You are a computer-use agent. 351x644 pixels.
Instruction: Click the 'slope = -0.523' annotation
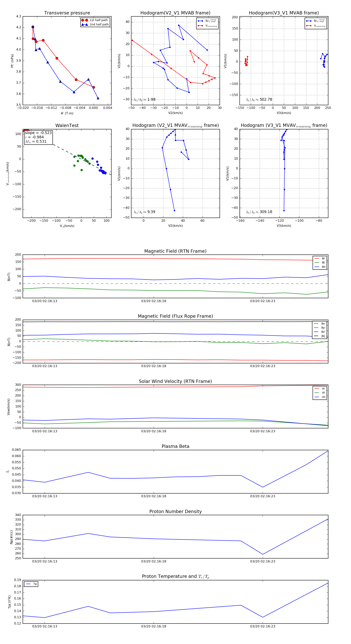tap(38, 133)
